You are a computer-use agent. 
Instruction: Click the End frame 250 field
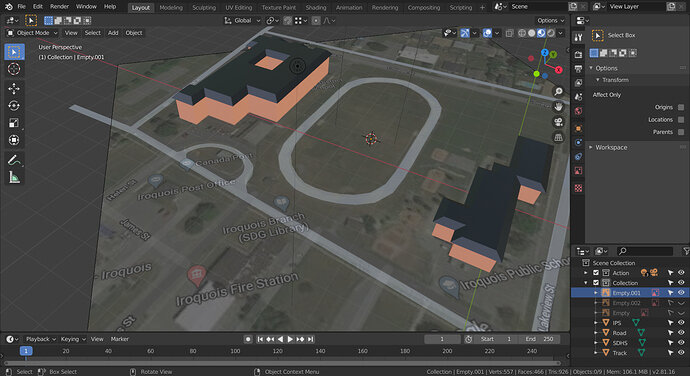pyautogui.click(x=540, y=339)
